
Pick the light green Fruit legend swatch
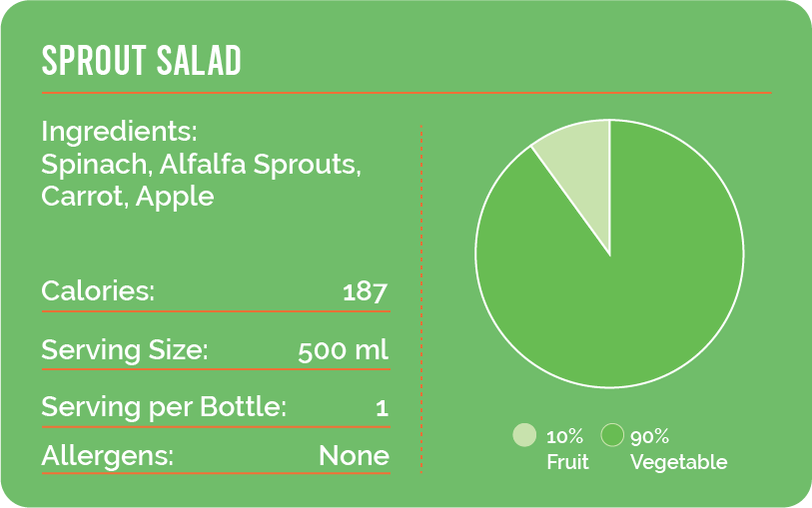pyautogui.click(x=524, y=435)
